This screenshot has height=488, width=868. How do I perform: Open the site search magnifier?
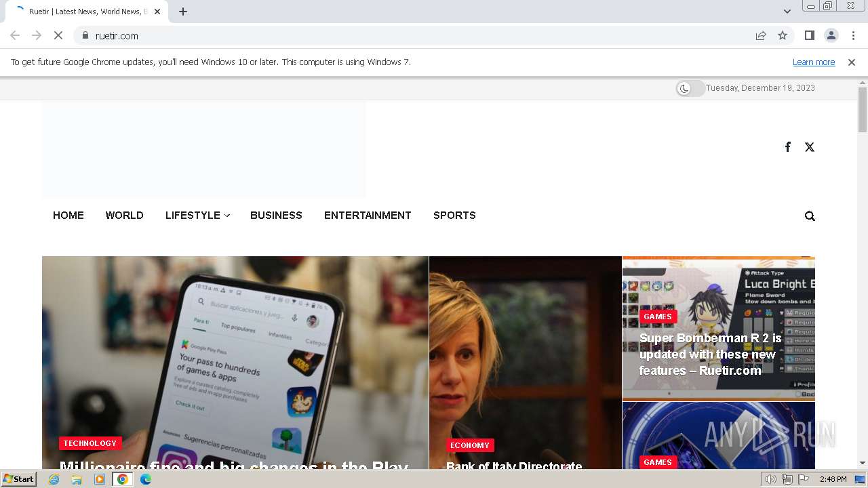pyautogui.click(x=810, y=216)
